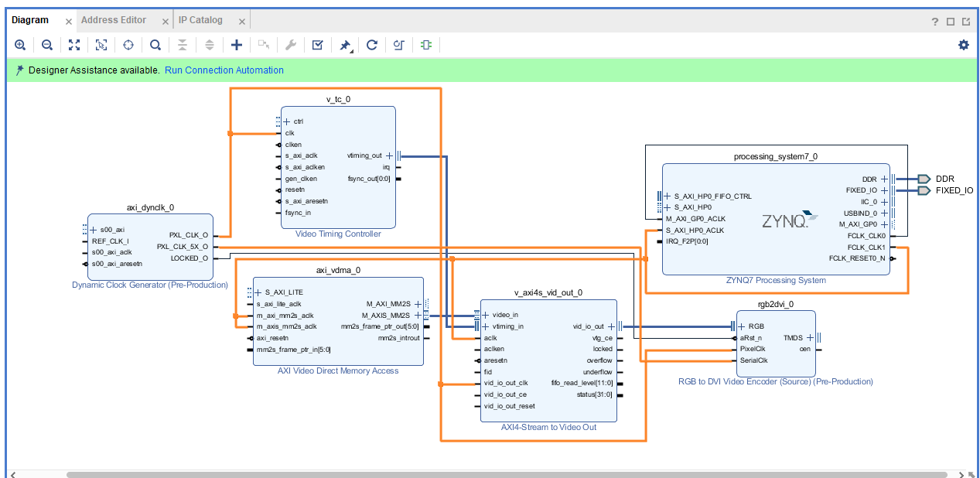Click the Collapse All toolbar icon
The image size is (980, 478).
(x=183, y=45)
